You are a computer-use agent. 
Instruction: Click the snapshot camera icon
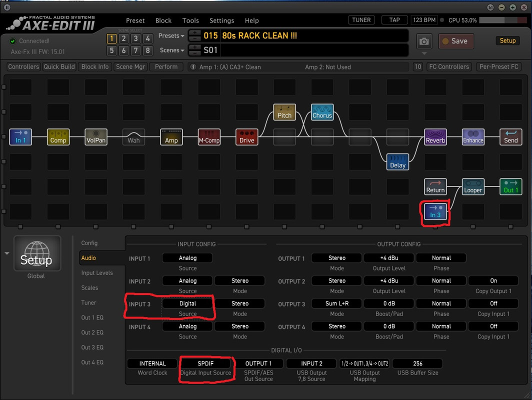coord(424,41)
